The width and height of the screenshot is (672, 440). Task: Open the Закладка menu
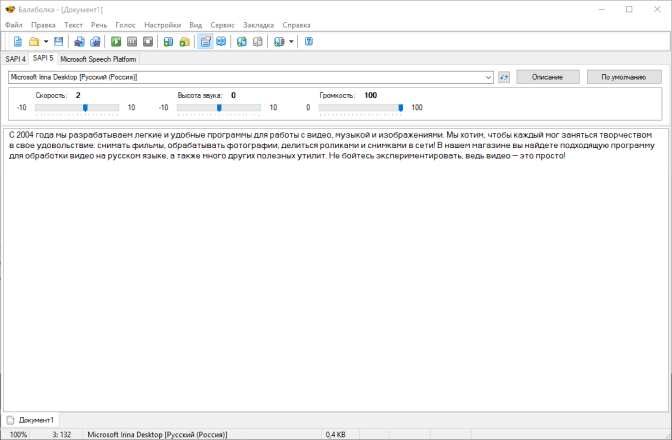(x=258, y=25)
